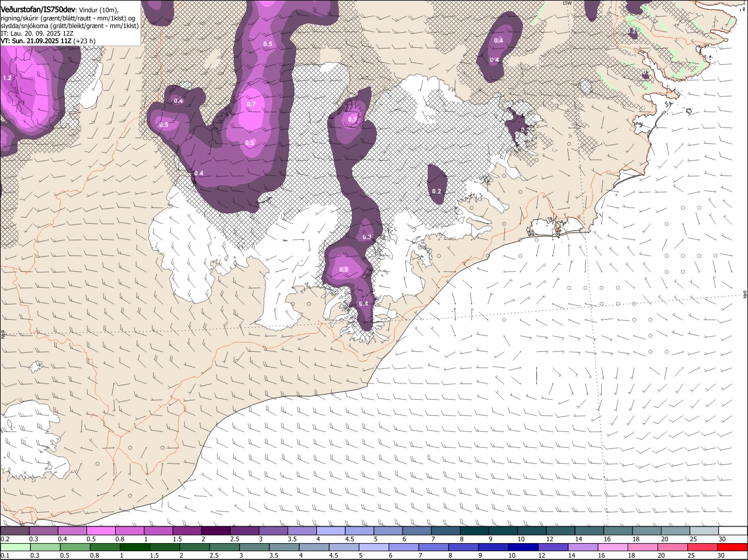Select upper legend dark purple swatch between 2 and 2.5
The image size is (748, 560).
click(216, 531)
